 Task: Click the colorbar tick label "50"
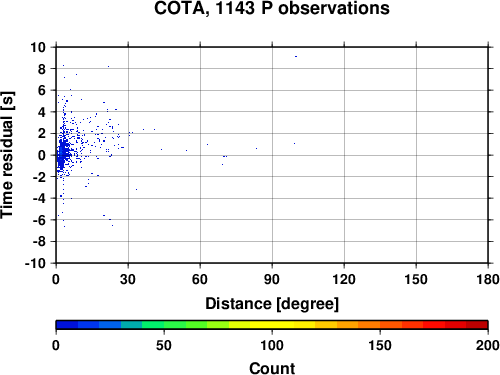164,345
